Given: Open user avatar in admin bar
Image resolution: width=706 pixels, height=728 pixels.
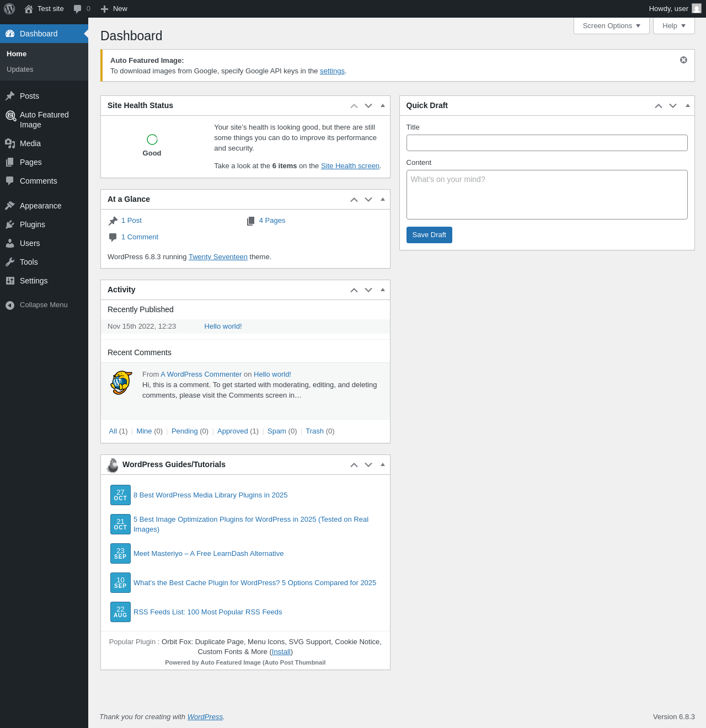Looking at the screenshot, I should click(x=697, y=9).
